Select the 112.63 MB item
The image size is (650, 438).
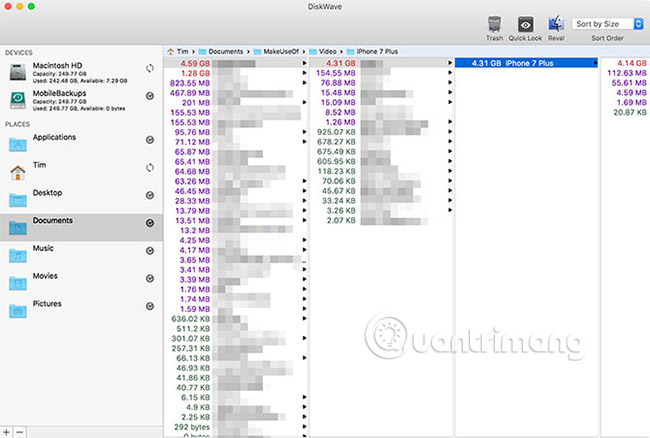(x=625, y=73)
